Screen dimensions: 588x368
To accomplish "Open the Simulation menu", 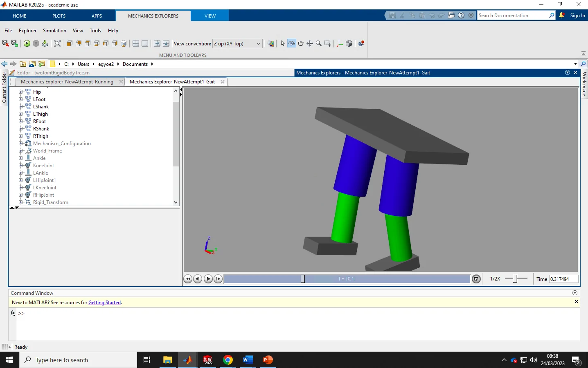I will [54, 31].
